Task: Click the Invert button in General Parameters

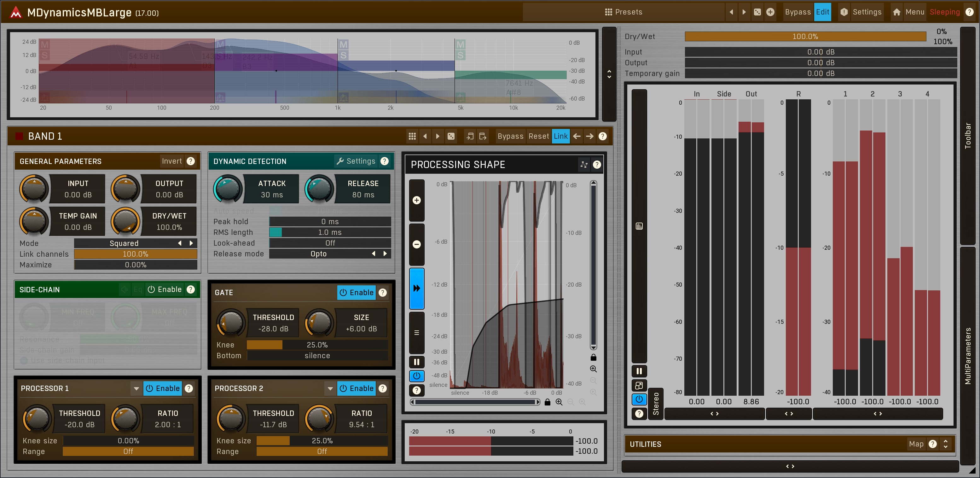Action: coord(171,161)
